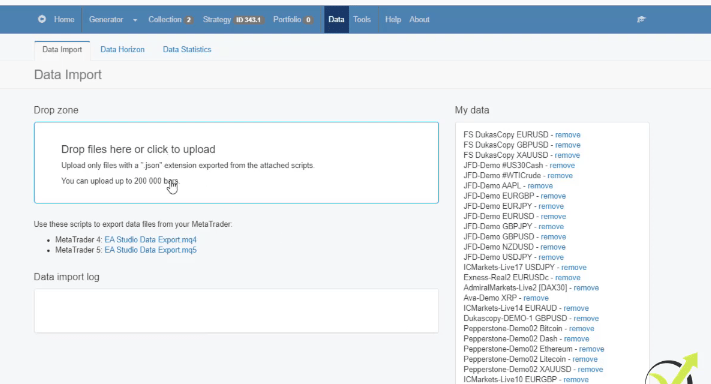
Task: Download EA Studio Data Export.mq5 script
Action: (x=151, y=250)
